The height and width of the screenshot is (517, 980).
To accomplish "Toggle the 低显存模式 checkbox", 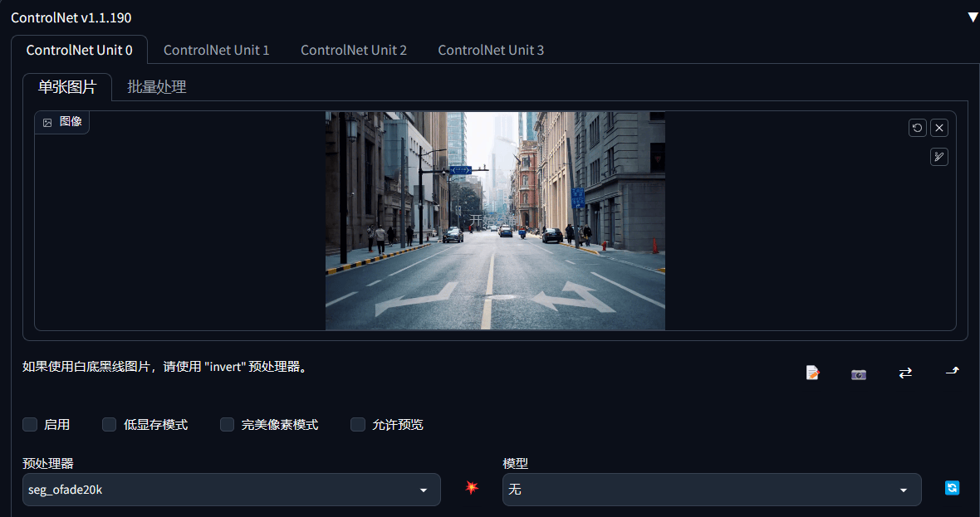I will [110, 425].
